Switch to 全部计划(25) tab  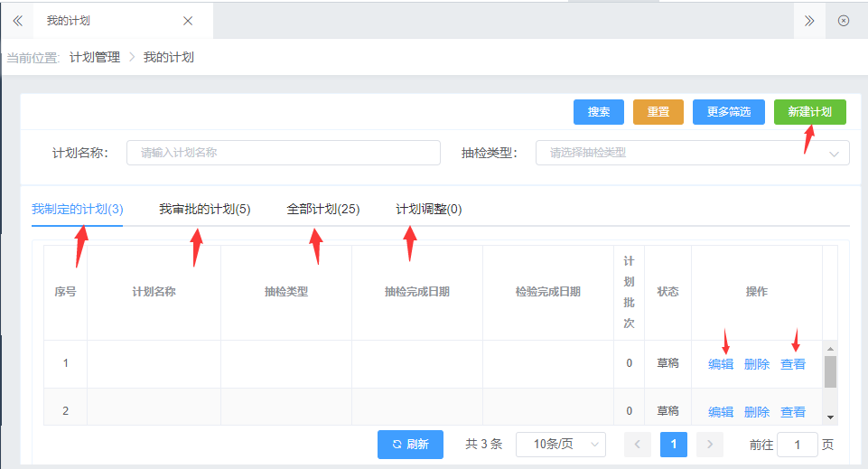click(x=323, y=210)
